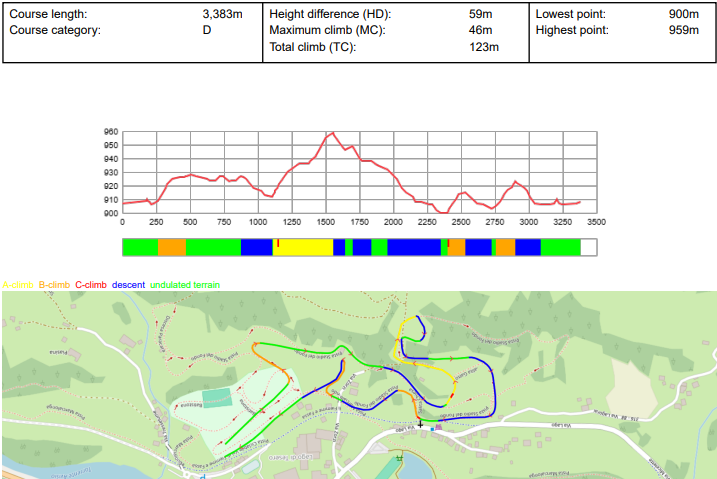This screenshot has width=717, height=479.
Task: Click the B-climb legend label
Action: [x=54, y=285]
